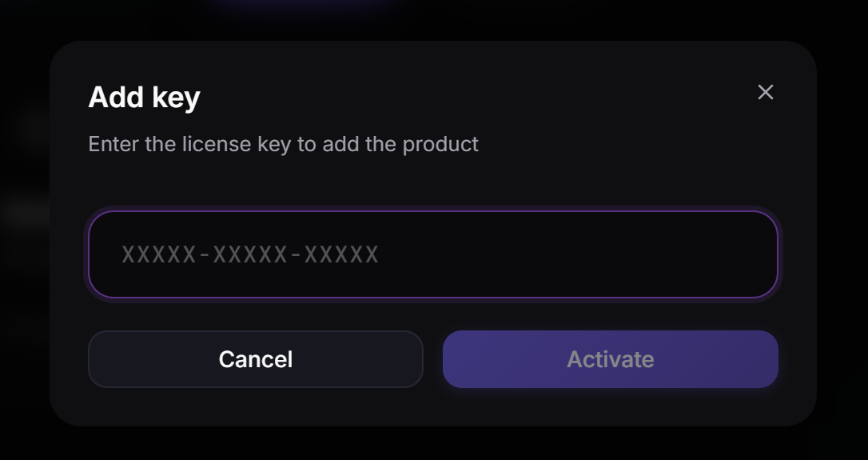Dismiss the dialog with the X icon
The image size is (868, 460).
(765, 92)
